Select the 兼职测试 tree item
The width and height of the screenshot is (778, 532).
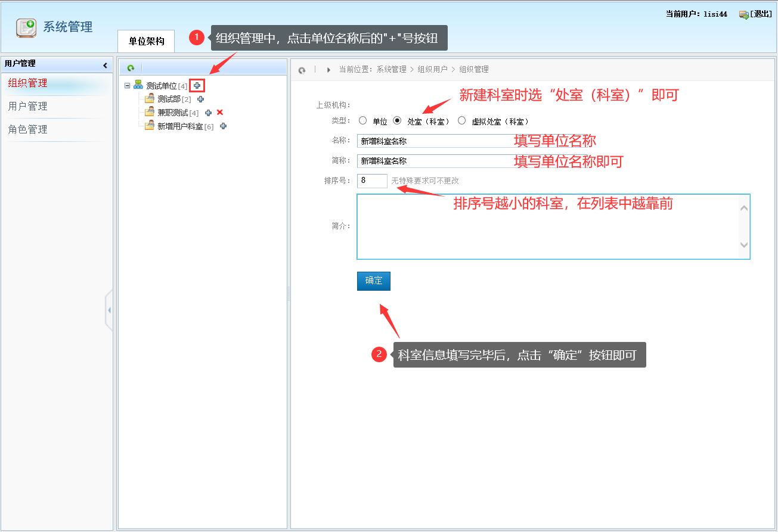coord(173,113)
